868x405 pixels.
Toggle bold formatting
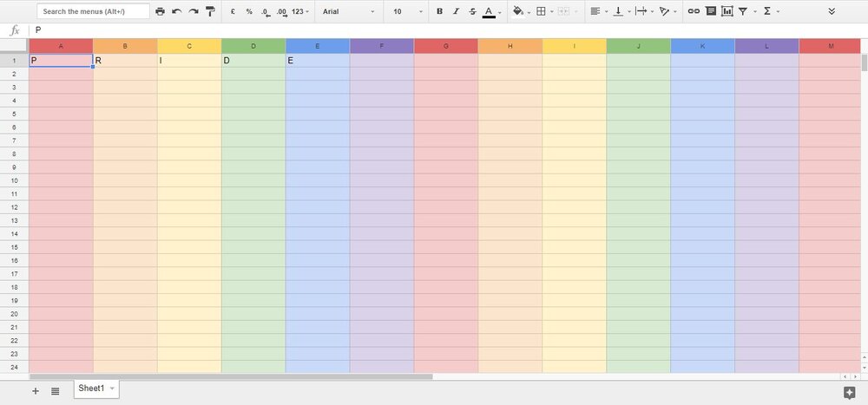tap(439, 11)
